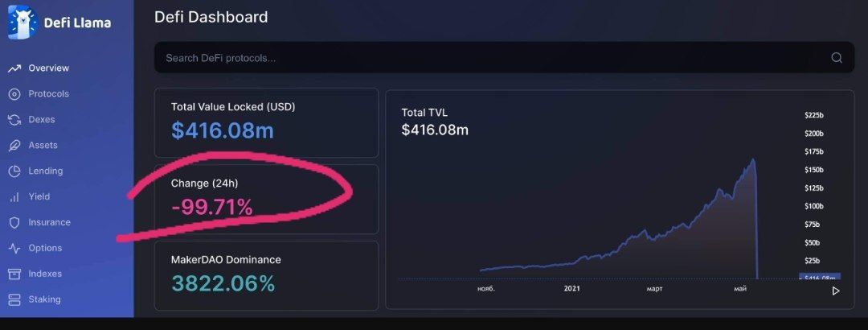The height and width of the screenshot is (330, 868).
Task: Click the Change (24h) label
Action: coord(204,183)
